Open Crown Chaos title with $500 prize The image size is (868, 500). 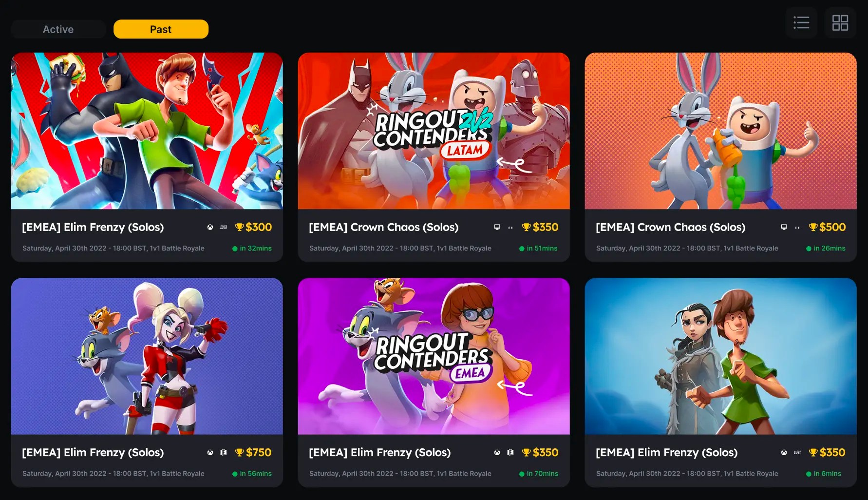click(x=670, y=227)
